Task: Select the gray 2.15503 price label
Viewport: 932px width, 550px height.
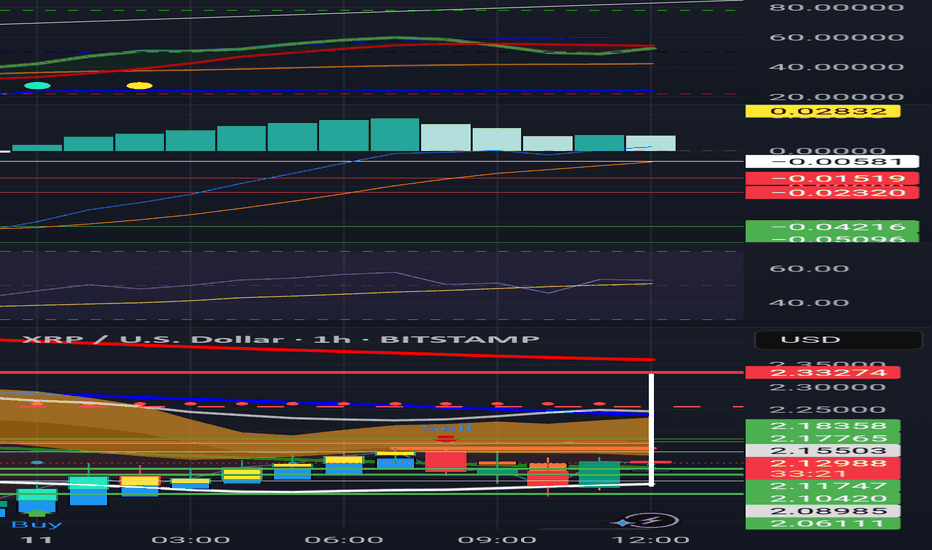Action: coord(823,451)
